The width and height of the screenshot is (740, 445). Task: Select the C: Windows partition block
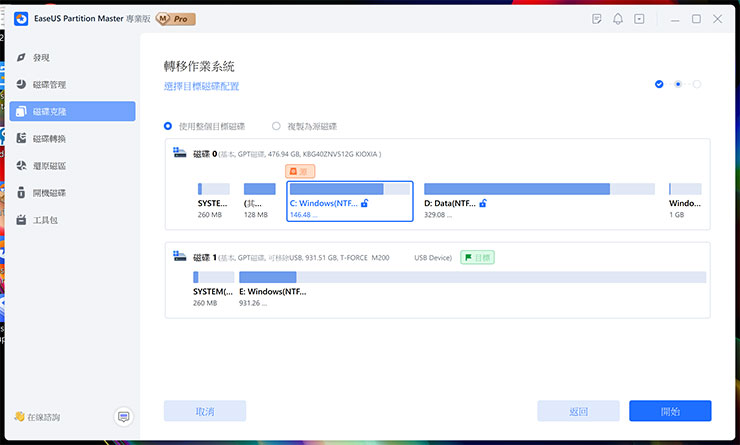tap(350, 201)
